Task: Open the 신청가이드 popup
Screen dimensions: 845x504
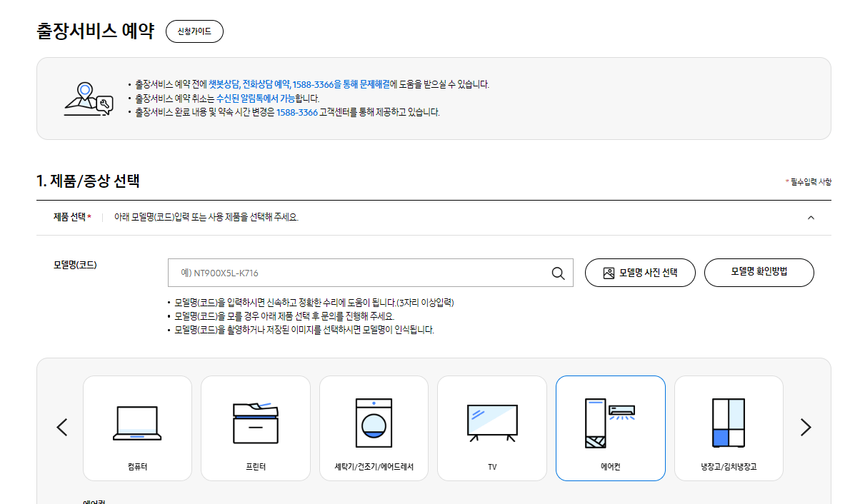Action: click(194, 31)
